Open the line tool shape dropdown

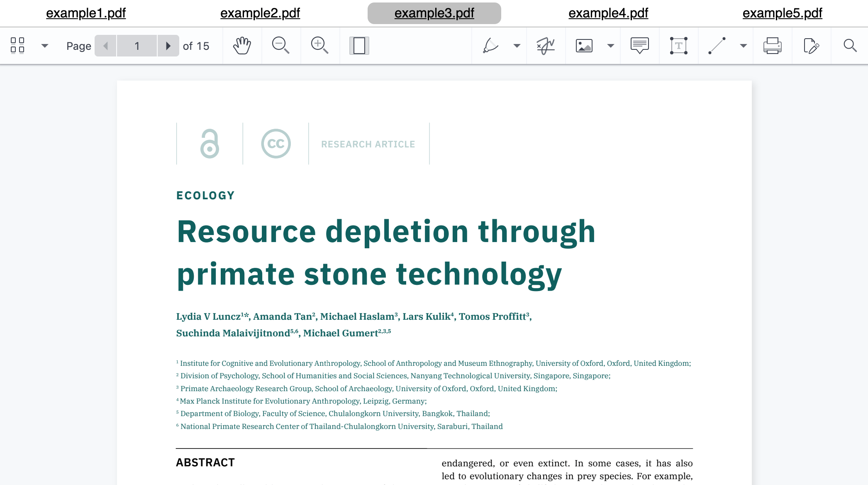pos(742,46)
